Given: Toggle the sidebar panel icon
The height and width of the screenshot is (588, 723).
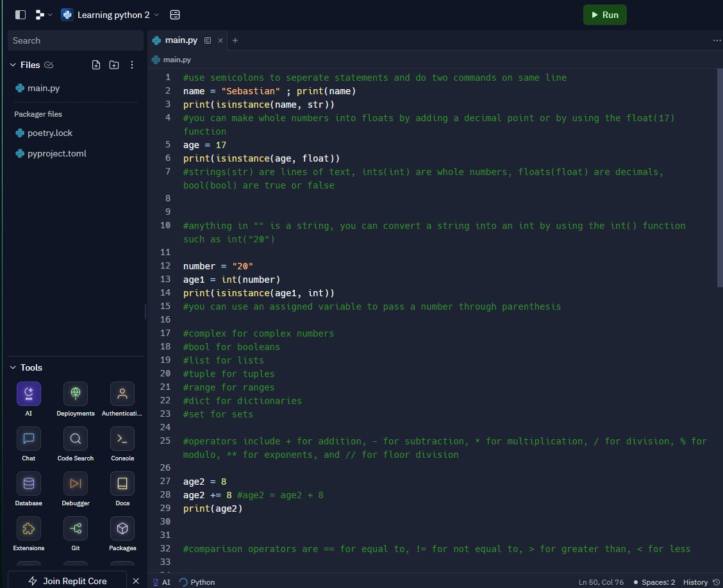Looking at the screenshot, I should (21, 15).
